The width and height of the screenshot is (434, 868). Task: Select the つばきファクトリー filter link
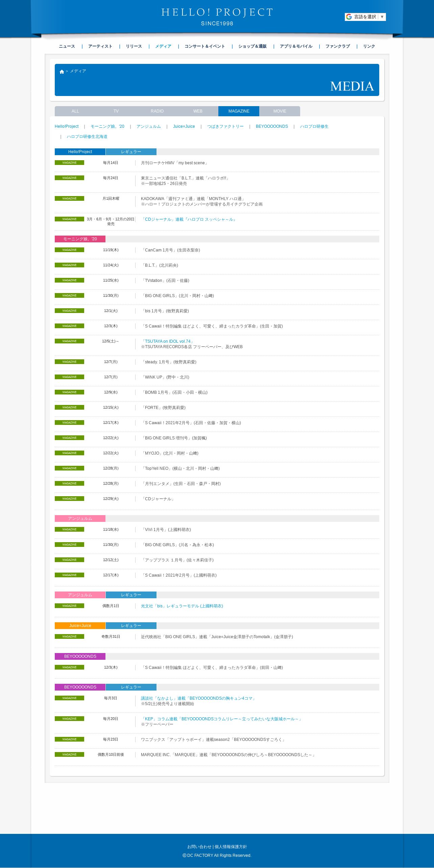click(x=225, y=126)
